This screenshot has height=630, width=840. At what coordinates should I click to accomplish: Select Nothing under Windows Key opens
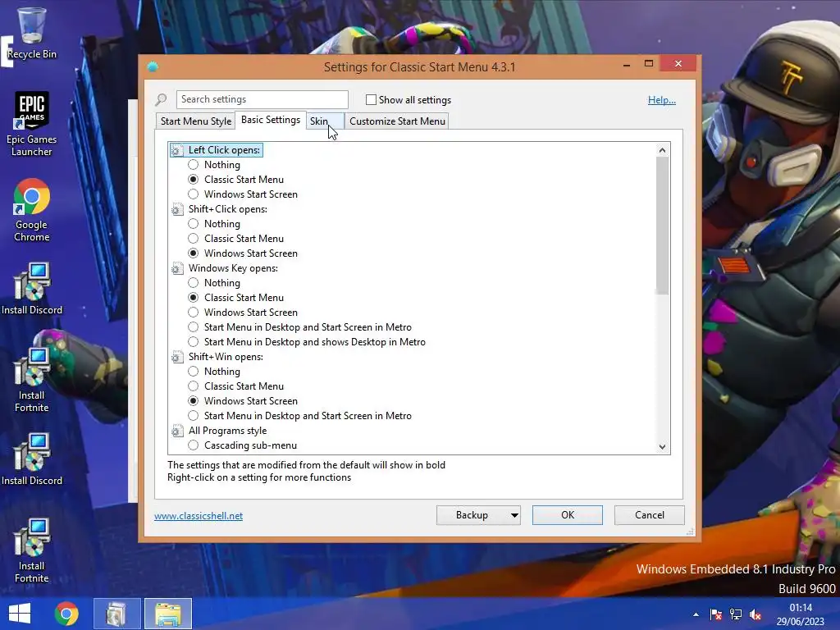click(194, 283)
